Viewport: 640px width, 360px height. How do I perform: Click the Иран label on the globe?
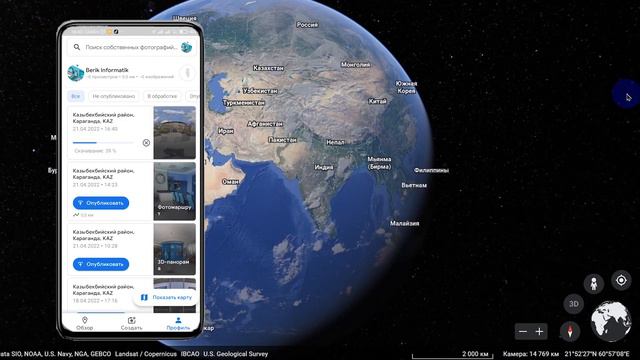tap(226, 131)
